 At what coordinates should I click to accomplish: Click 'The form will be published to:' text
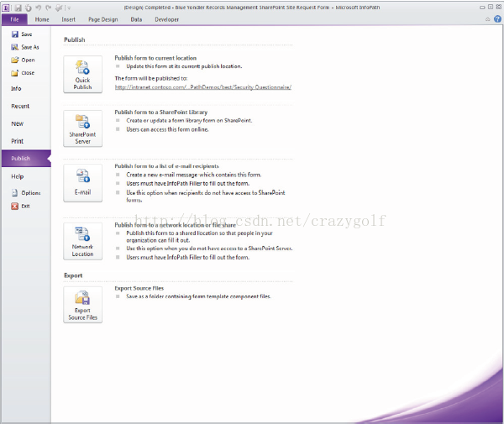pyautogui.click(x=151, y=78)
